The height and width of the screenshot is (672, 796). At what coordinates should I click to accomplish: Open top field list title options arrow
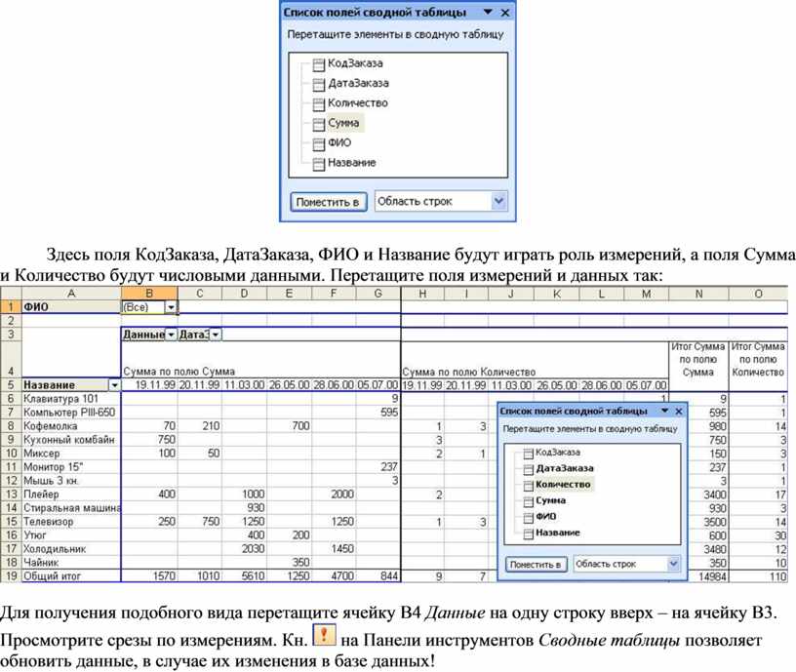488,12
